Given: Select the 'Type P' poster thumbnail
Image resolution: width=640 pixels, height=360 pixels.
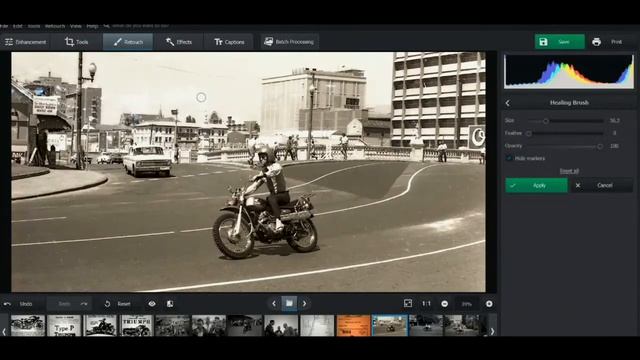Looking at the screenshot, I should (x=64, y=325).
